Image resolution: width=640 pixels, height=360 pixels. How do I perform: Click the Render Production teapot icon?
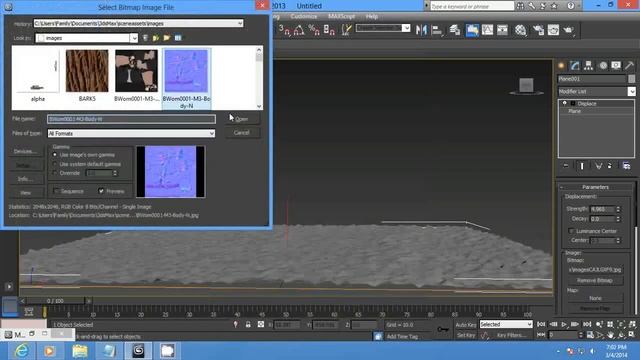pyautogui.click(x=568, y=30)
